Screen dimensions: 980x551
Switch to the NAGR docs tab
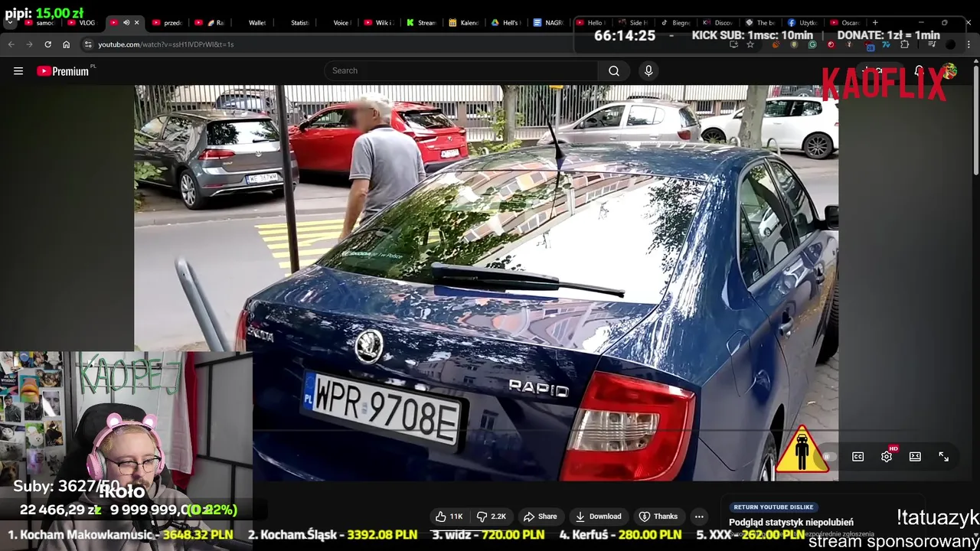548,23
